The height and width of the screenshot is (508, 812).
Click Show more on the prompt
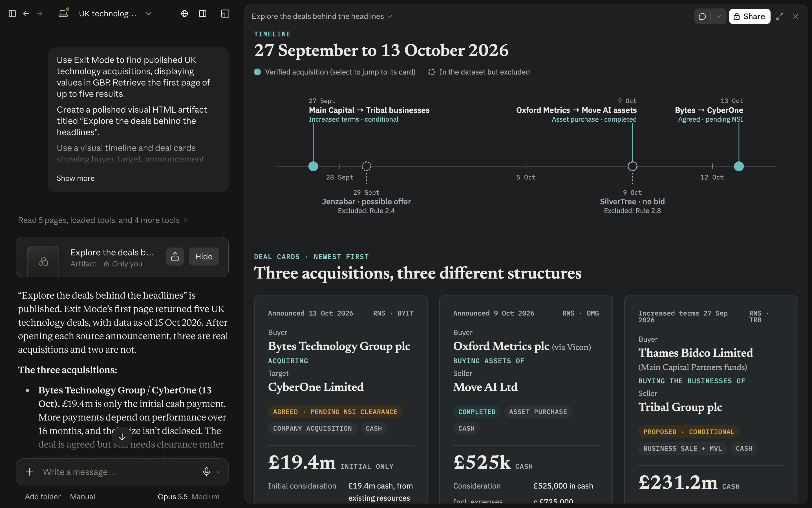[x=76, y=178]
